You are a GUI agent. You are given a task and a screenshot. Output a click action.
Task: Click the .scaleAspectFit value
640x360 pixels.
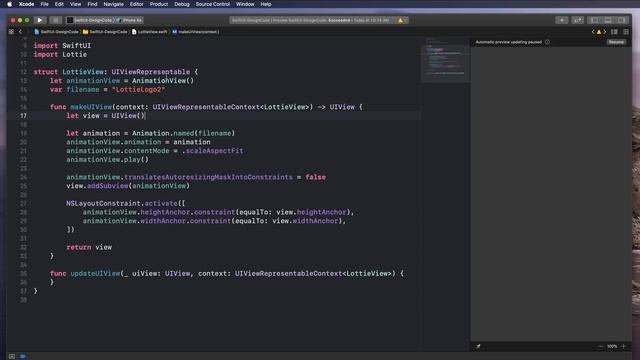[x=212, y=151]
